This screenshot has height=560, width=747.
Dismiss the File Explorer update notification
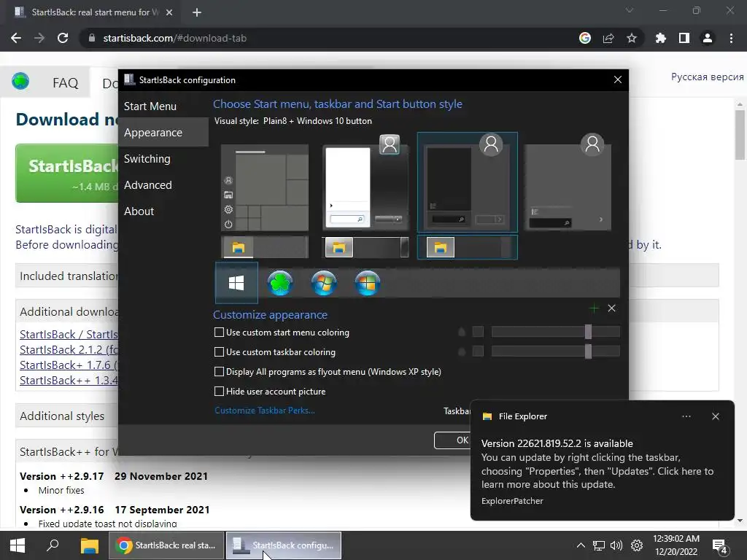coord(715,416)
